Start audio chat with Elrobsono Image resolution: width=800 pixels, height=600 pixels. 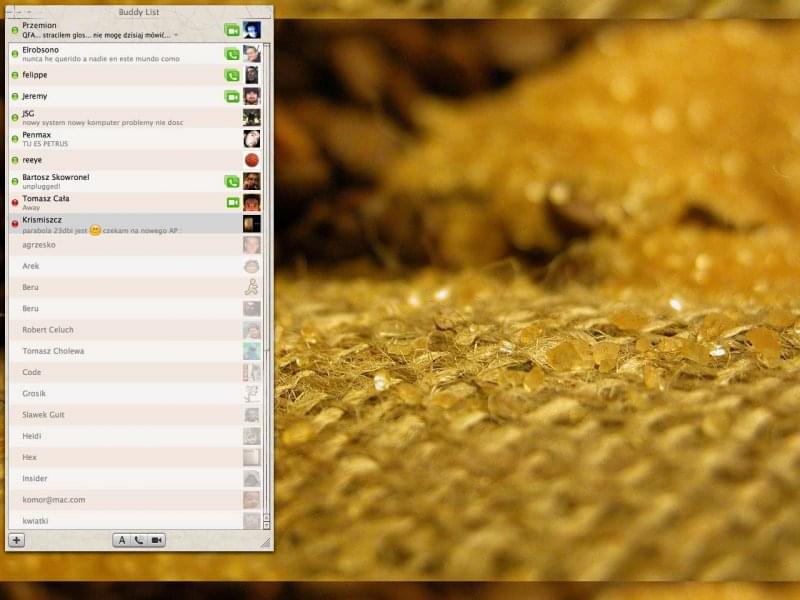click(x=232, y=54)
